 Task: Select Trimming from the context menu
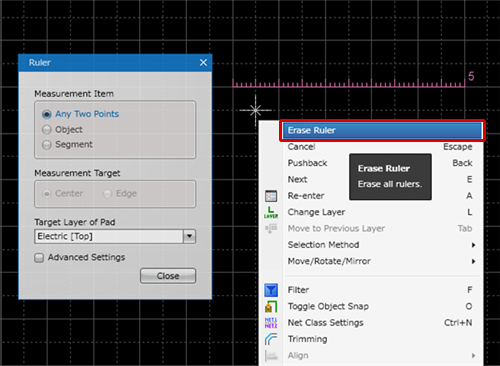(x=382, y=339)
